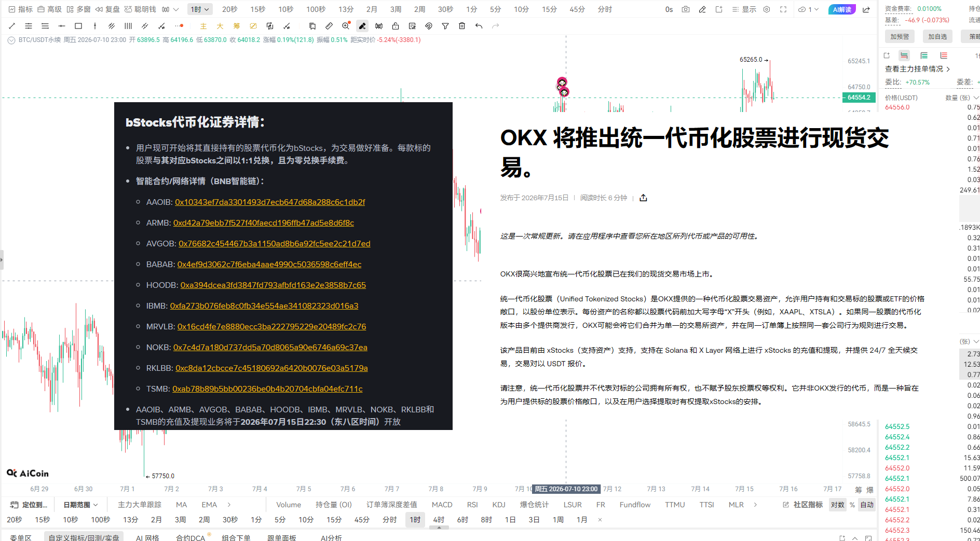Select combined buy-sell order book view icon
The height and width of the screenshot is (541, 980).
pos(904,56)
